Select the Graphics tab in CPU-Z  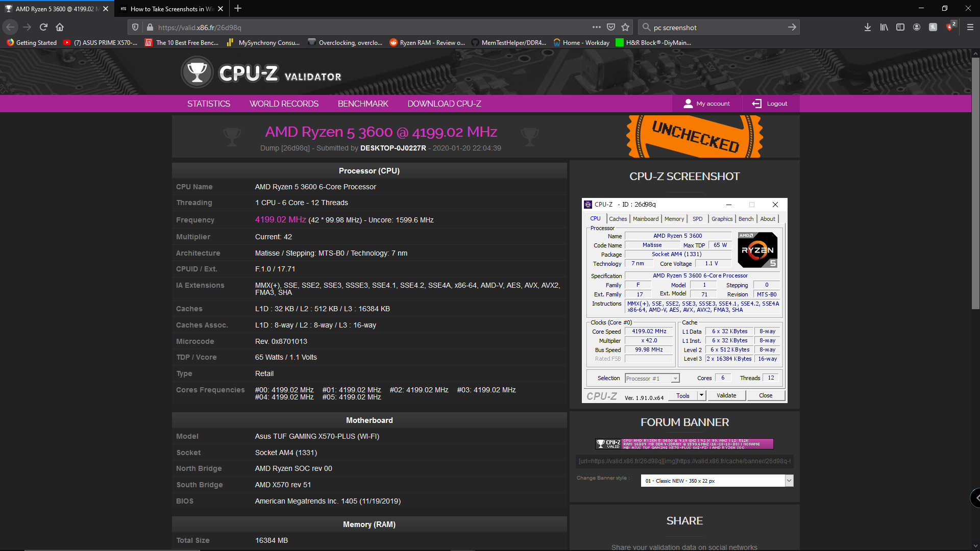722,219
